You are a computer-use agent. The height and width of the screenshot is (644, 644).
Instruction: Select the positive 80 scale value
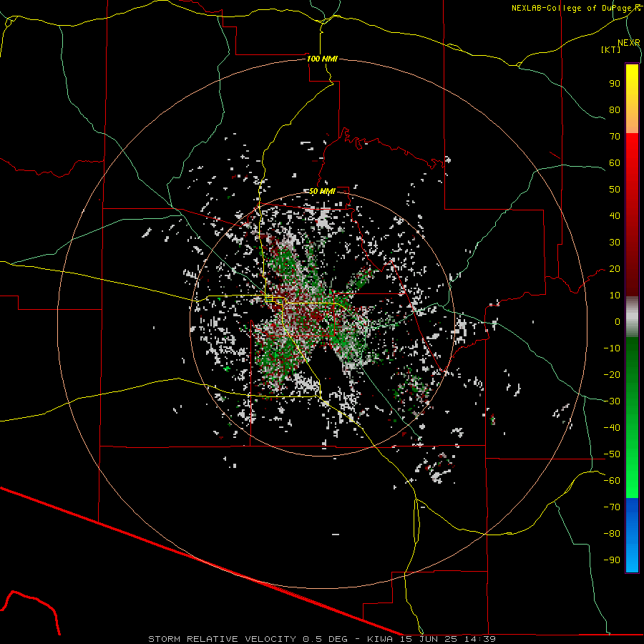pyautogui.click(x=615, y=110)
